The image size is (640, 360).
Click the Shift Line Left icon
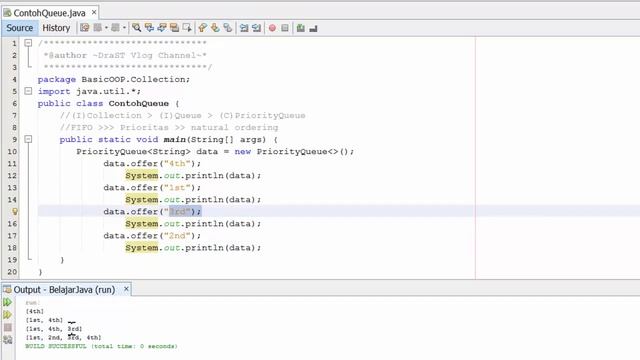pyautogui.click(x=244, y=28)
